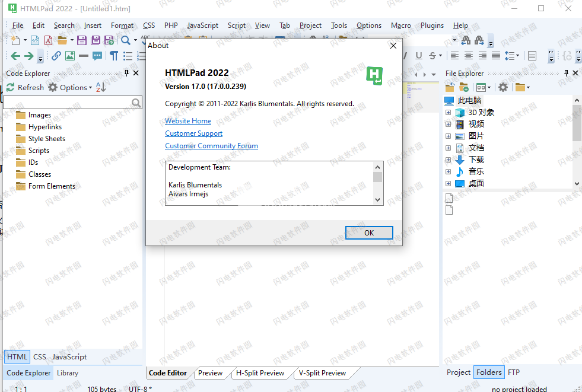Click the Development Team list scrollbar down arrow
This screenshot has height=392, width=582.
377,199
